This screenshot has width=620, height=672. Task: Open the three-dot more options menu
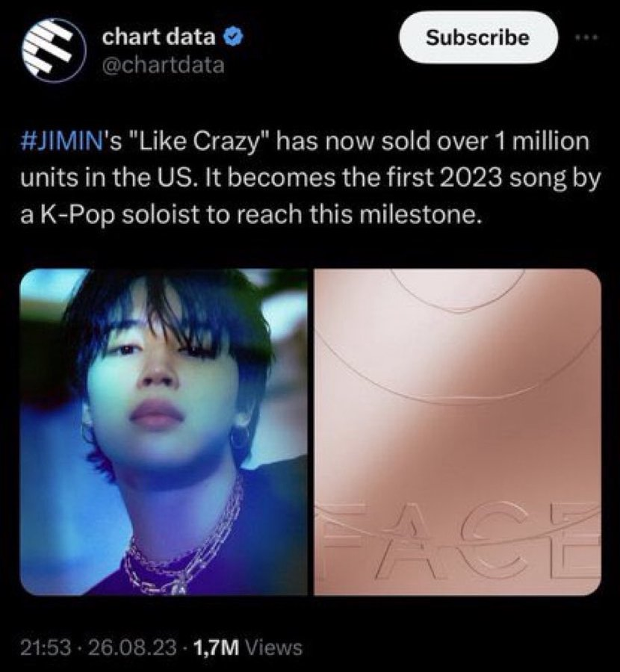pyautogui.click(x=587, y=38)
